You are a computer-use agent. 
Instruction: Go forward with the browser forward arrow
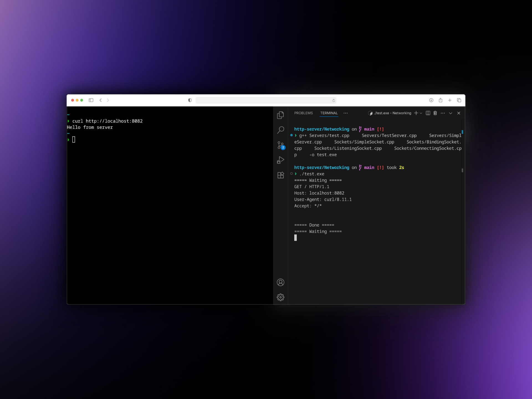[x=108, y=100]
